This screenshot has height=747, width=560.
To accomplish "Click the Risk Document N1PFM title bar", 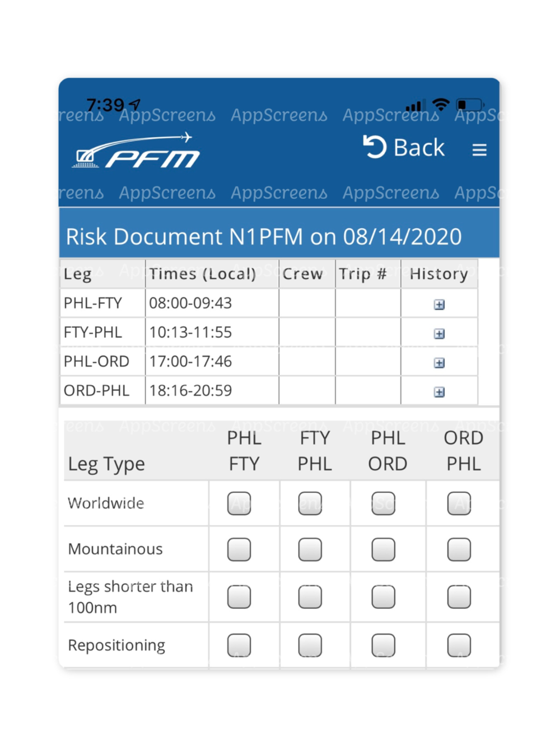I will [x=279, y=234].
